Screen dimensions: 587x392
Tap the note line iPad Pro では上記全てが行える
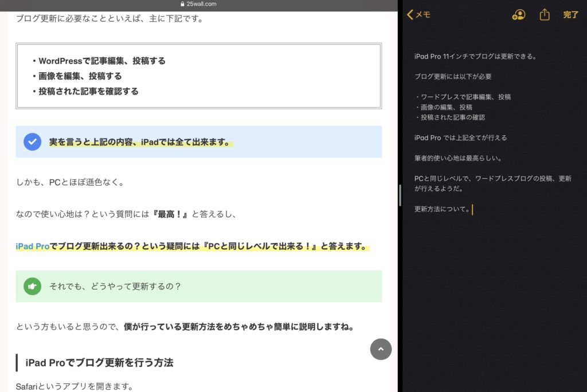tap(460, 138)
